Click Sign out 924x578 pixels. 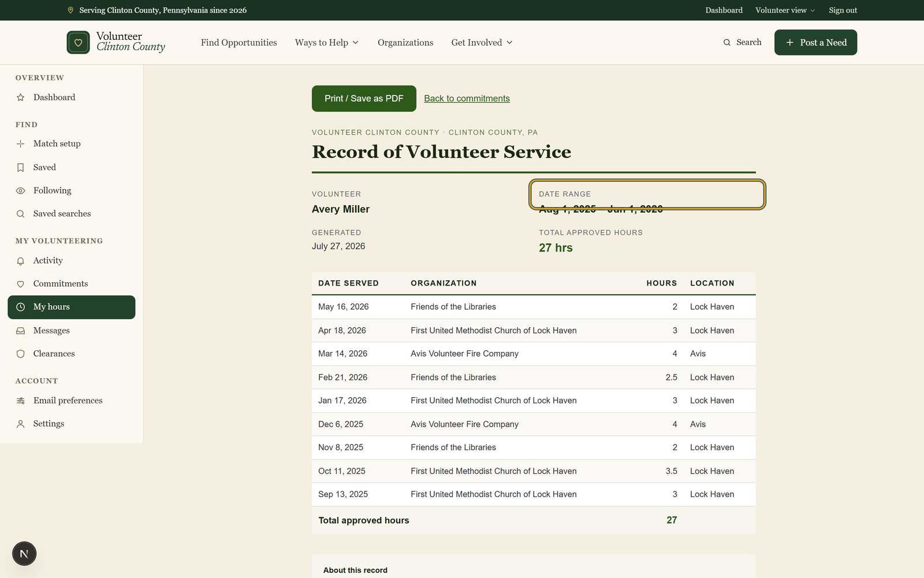tap(843, 10)
